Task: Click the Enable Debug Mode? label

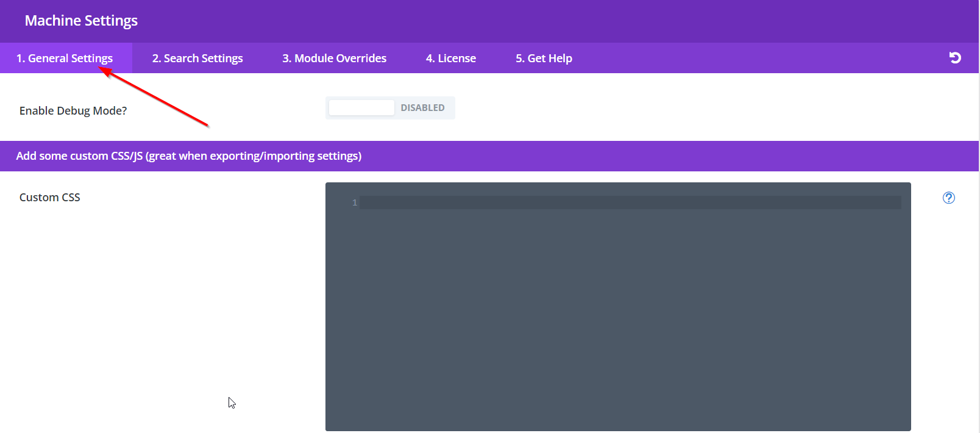Action: (73, 111)
